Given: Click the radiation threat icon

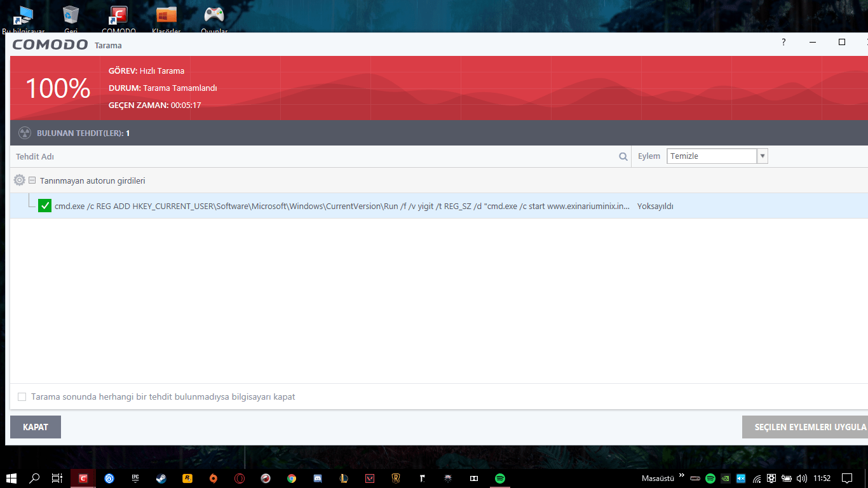Looking at the screenshot, I should point(25,133).
